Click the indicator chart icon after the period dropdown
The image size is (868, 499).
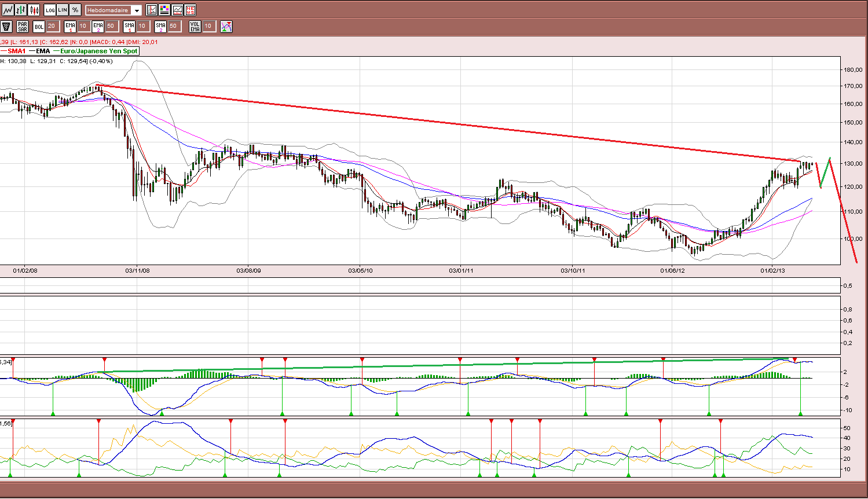tap(152, 10)
